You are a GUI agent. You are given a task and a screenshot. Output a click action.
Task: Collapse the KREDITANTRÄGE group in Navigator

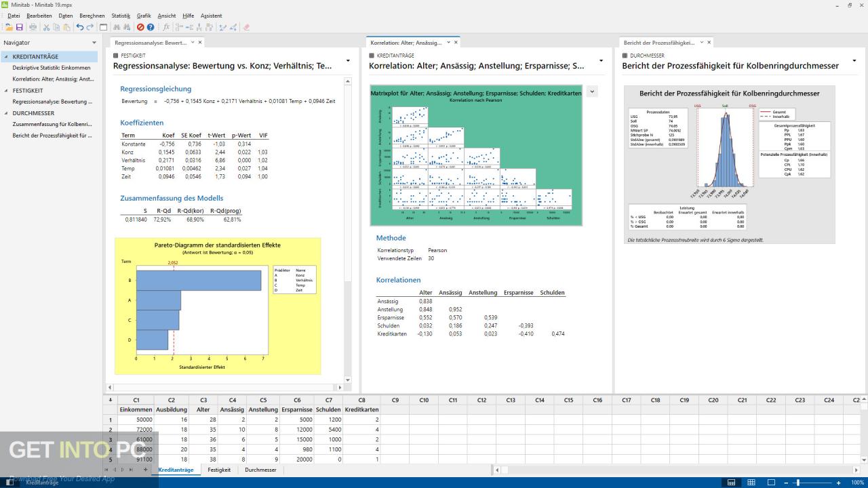click(6, 57)
